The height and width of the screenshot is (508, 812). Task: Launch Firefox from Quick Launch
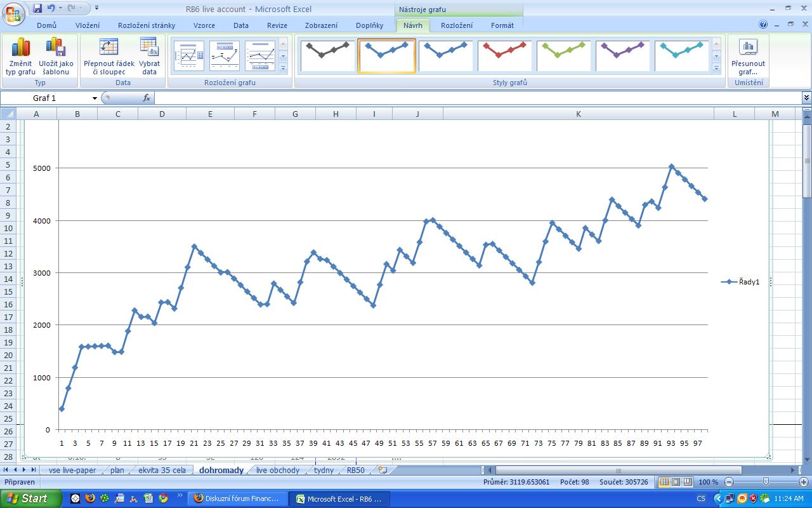click(x=90, y=498)
